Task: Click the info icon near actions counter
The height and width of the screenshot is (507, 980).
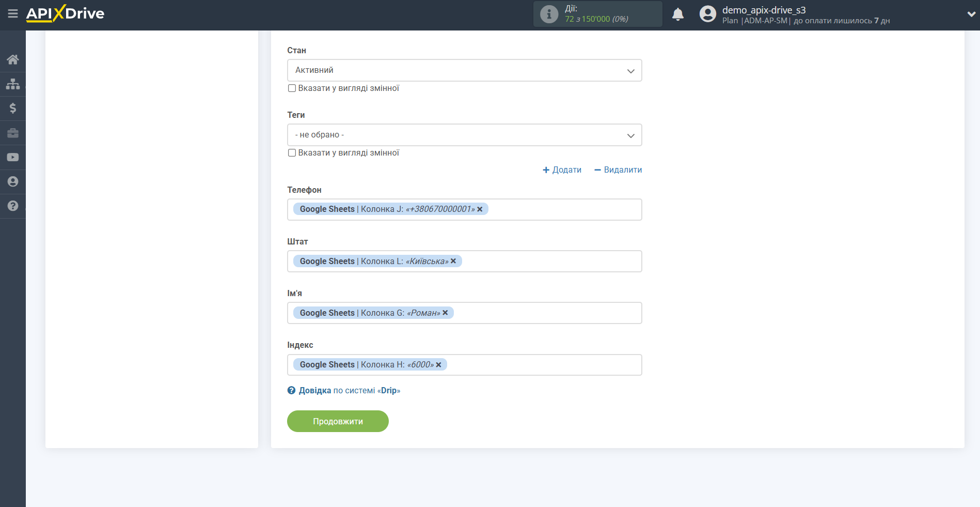Action: click(549, 14)
